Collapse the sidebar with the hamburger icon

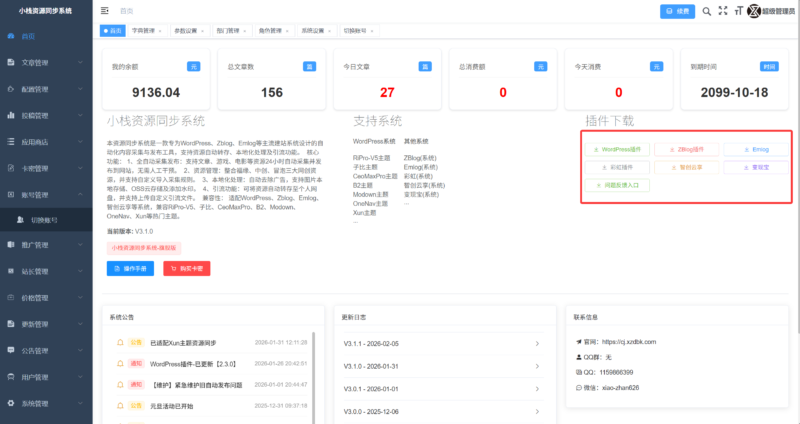click(x=105, y=11)
